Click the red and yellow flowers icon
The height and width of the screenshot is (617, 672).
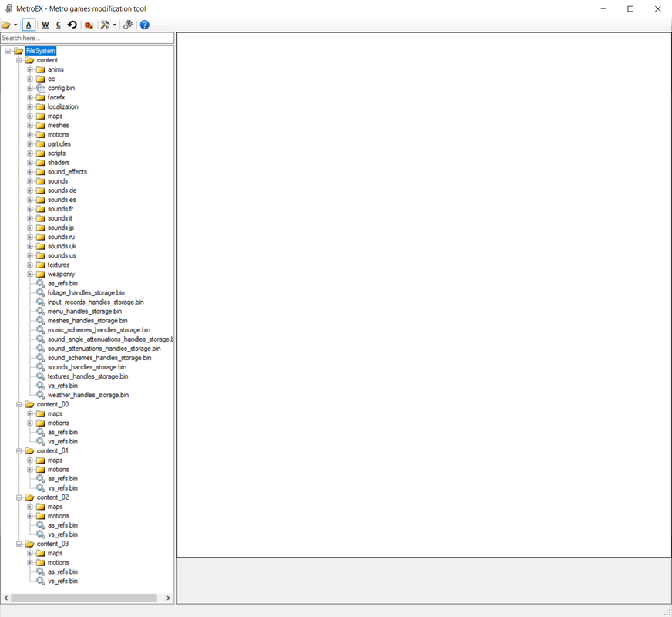pyautogui.click(x=89, y=25)
